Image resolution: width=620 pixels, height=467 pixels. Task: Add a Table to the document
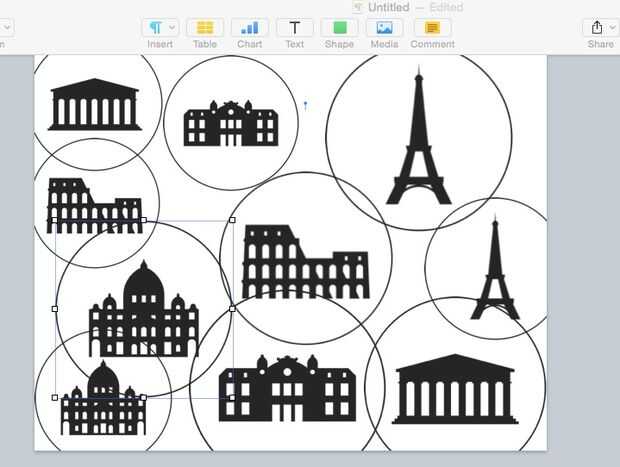point(205,28)
